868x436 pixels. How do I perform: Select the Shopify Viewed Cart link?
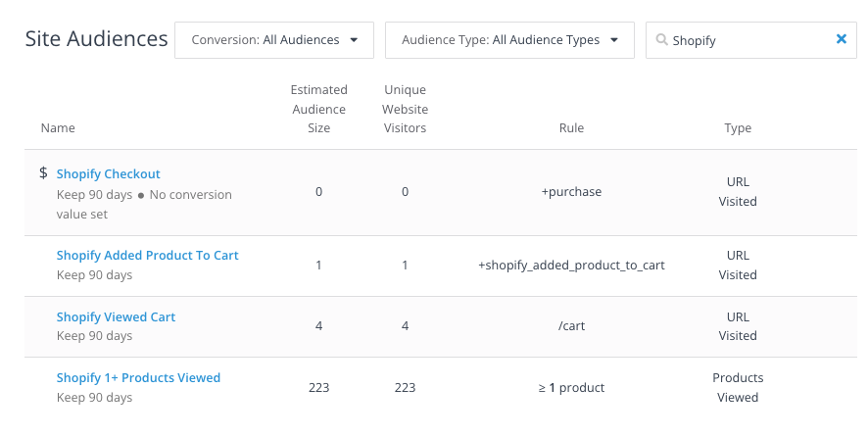pos(116,316)
